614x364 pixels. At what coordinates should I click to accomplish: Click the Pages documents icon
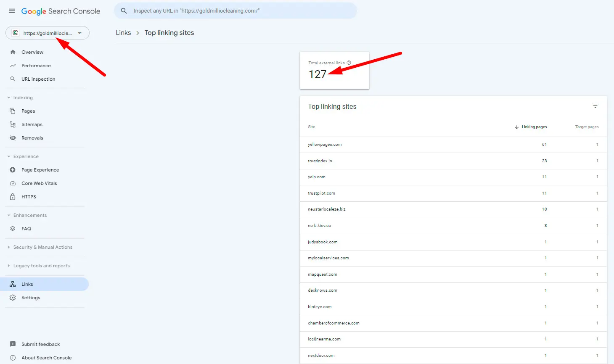click(13, 111)
